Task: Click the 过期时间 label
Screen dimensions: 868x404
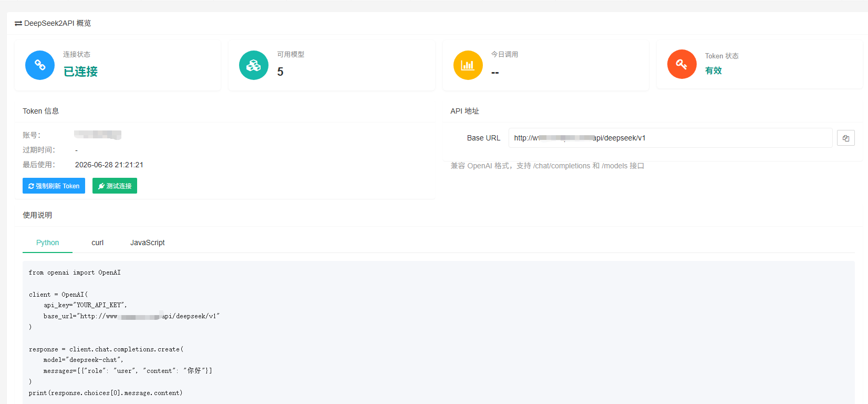Action: (39, 150)
